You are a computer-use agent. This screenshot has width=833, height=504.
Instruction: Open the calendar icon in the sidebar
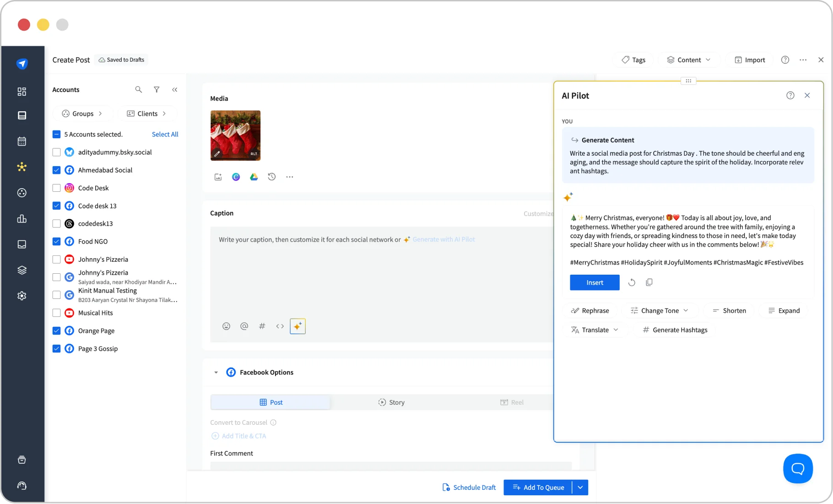coord(22,141)
